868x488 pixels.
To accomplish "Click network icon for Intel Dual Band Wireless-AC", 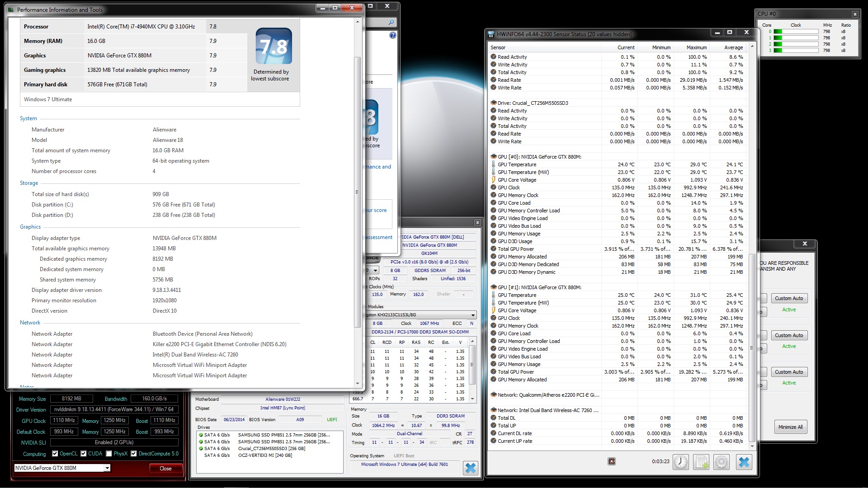I will [x=494, y=410].
